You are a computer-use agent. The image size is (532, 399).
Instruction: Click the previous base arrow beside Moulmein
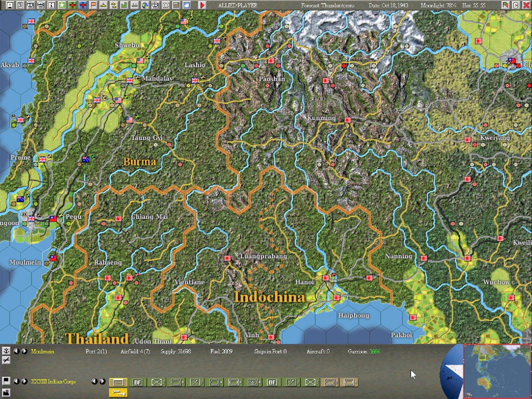16,351
